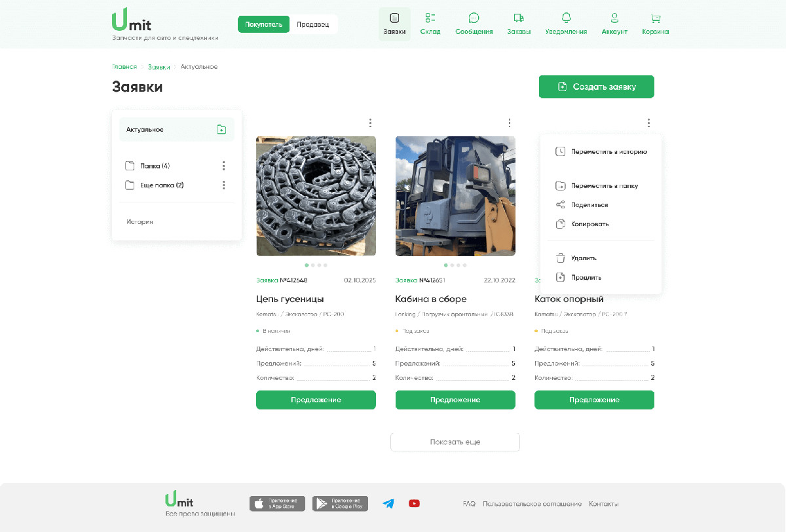Click the Кабина в сборе cabin photo

pos(455,196)
